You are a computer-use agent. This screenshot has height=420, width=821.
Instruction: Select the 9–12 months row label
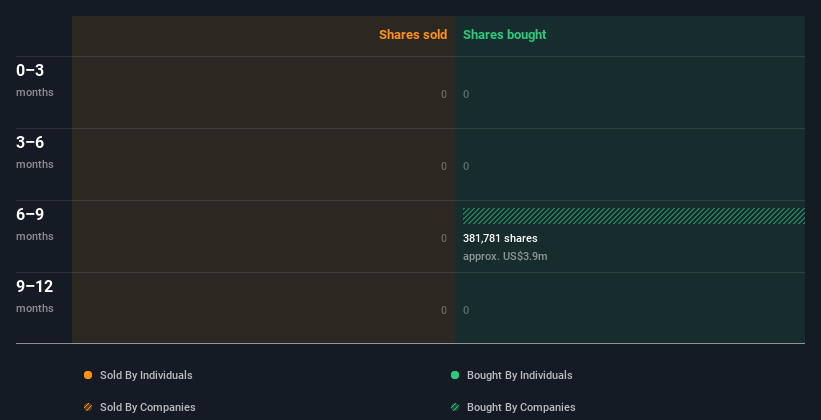[35, 295]
